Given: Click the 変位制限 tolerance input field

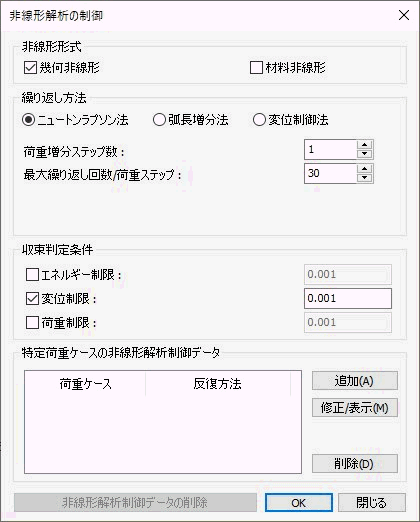Looking at the screenshot, I should point(348,298).
